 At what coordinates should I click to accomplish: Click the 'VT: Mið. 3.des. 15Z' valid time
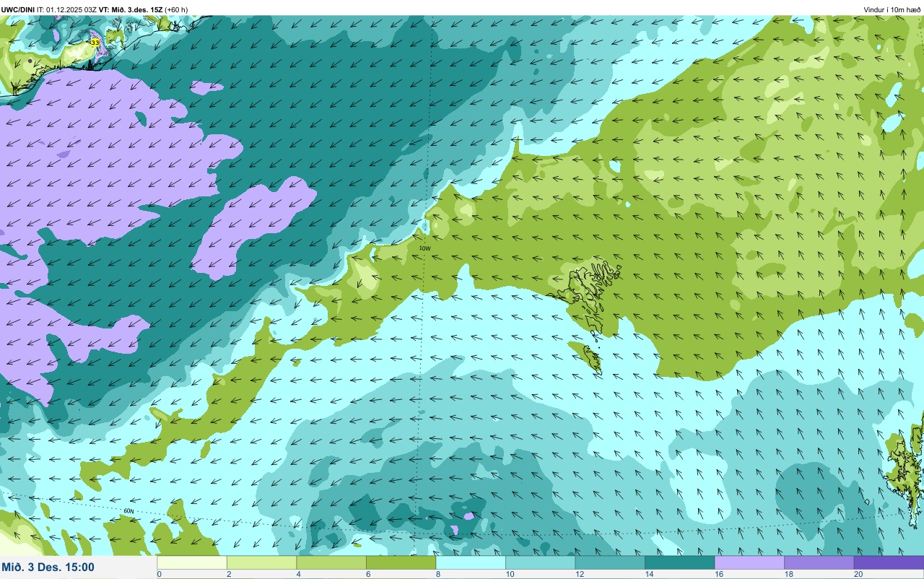click(131, 9)
